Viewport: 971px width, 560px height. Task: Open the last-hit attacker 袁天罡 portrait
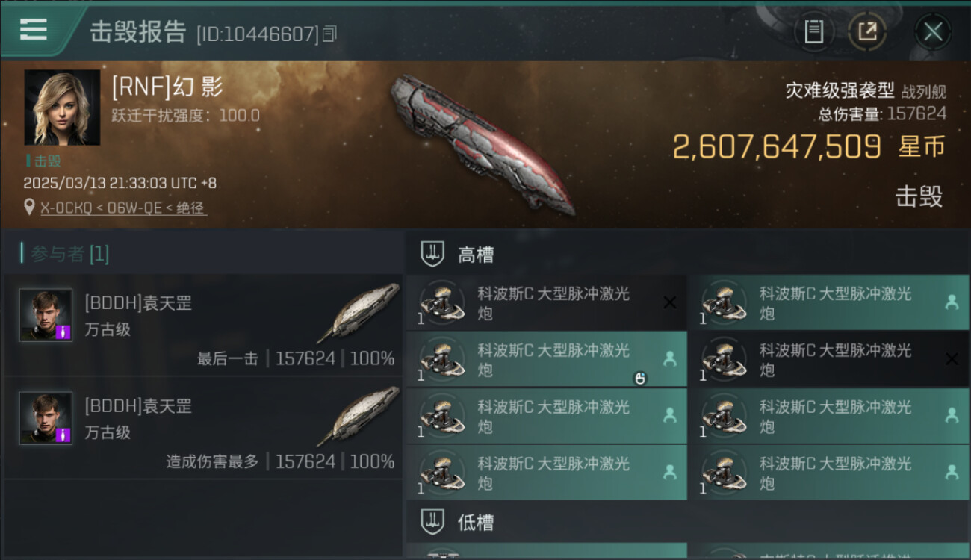pyautogui.click(x=46, y=315)
